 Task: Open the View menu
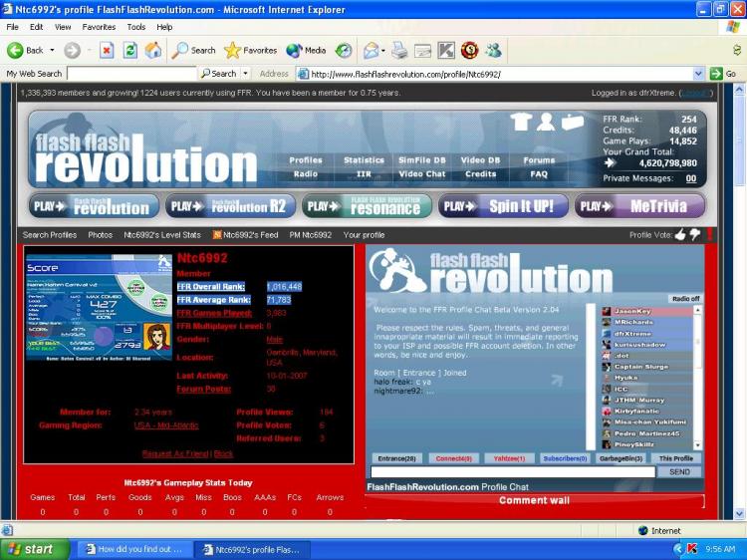[63, 27]
